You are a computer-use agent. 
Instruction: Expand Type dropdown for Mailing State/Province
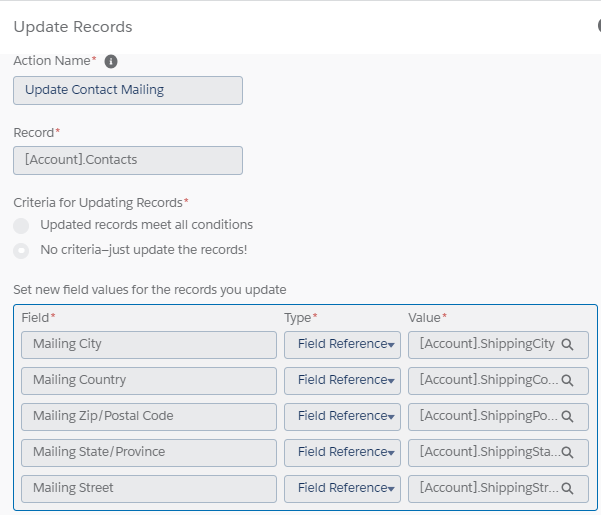pyautogui.click(x=342, y=453)
